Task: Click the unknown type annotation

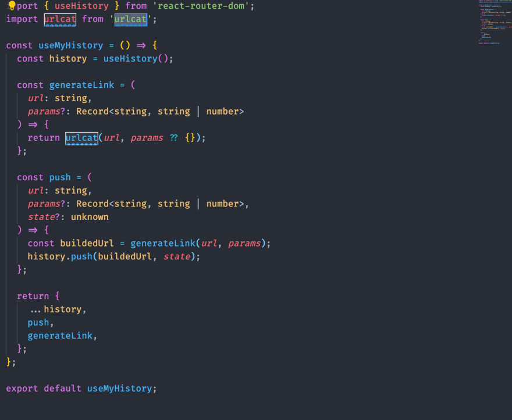Action: pos(90,217)
